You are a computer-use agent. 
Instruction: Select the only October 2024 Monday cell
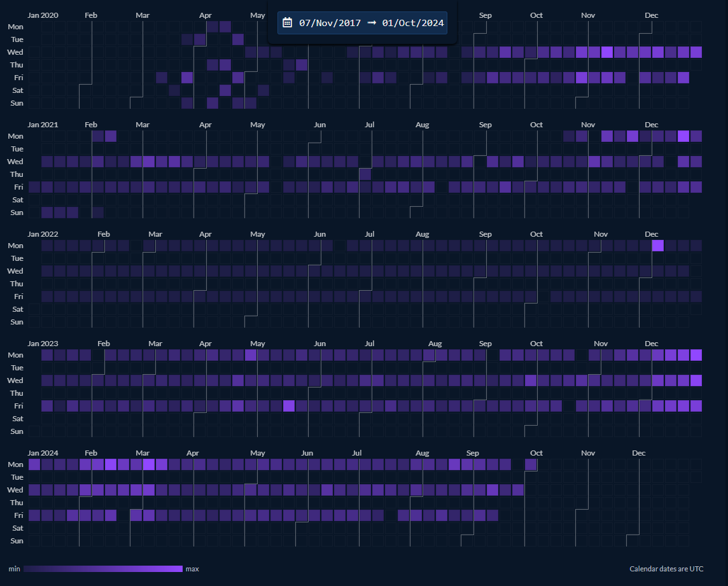pos(531,464)
